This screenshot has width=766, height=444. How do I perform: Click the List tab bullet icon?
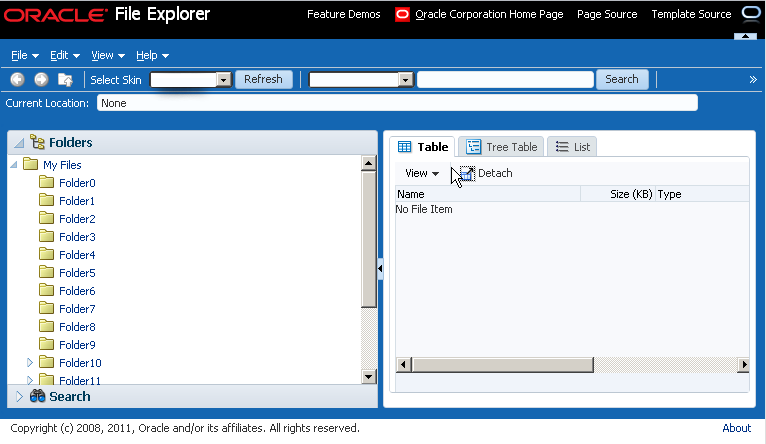pos(562,147)
